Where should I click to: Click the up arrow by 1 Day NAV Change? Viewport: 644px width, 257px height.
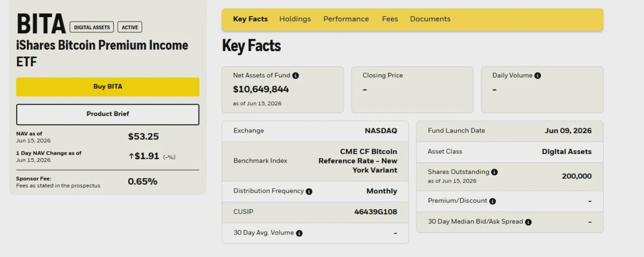(131, 156)
